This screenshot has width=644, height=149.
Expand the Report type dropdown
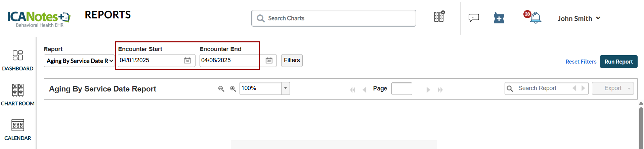pyautogui.click(x=79, y=61)
